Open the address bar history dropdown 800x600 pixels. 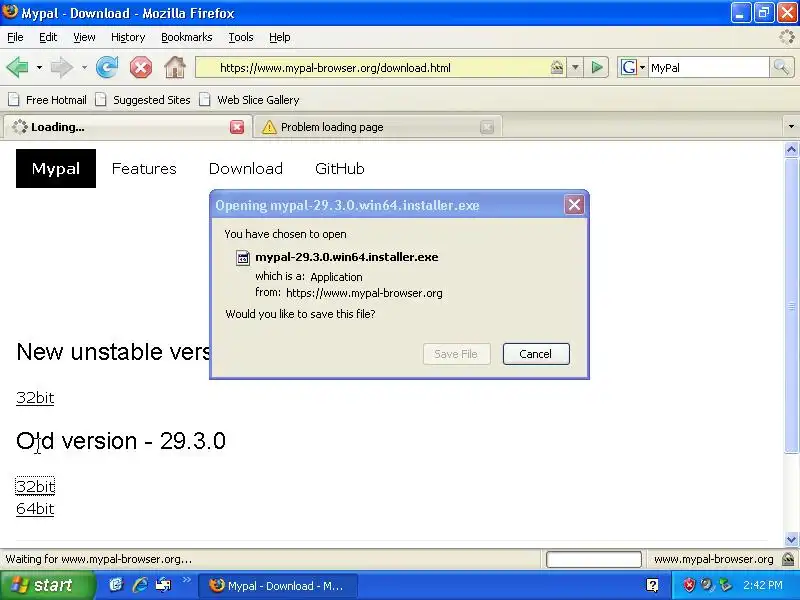pyautogui.click(x=576, y=67)
